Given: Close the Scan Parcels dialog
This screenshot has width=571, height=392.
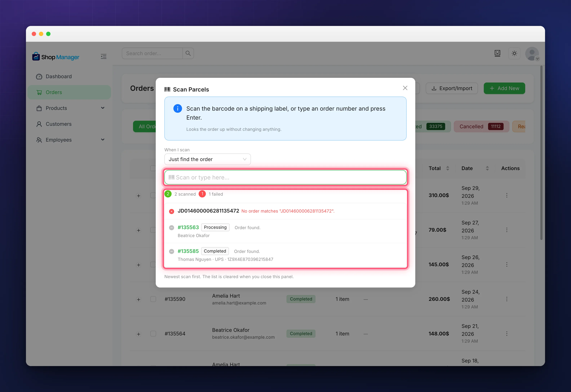Looking at the screenshot, I should tap(405, 88).
